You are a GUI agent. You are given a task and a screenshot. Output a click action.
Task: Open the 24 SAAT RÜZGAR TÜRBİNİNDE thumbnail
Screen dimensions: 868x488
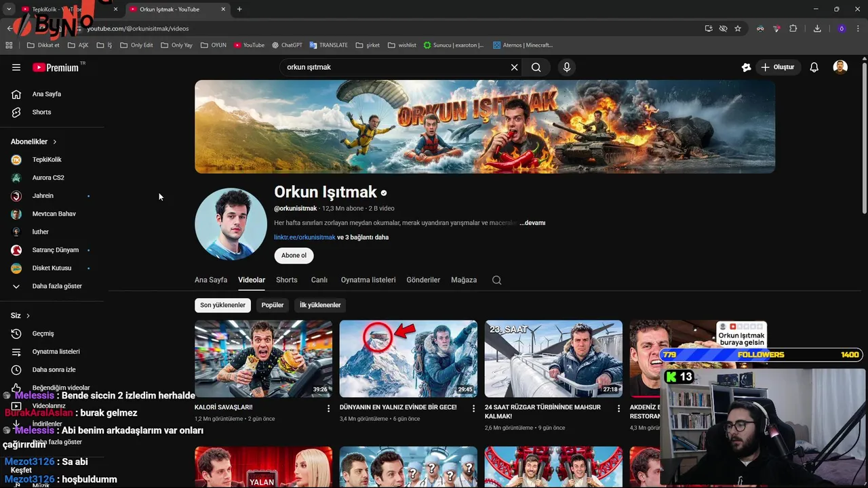[x=553, y=359]
